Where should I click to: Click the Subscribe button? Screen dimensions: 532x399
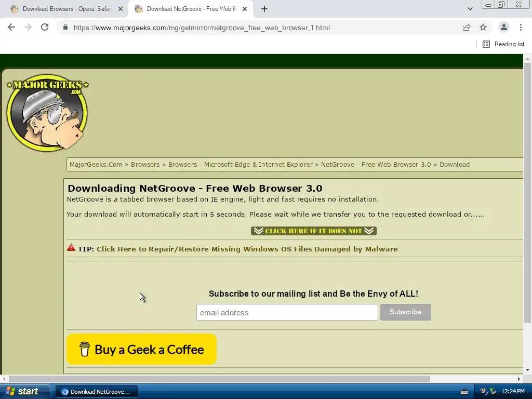point(405,312)
